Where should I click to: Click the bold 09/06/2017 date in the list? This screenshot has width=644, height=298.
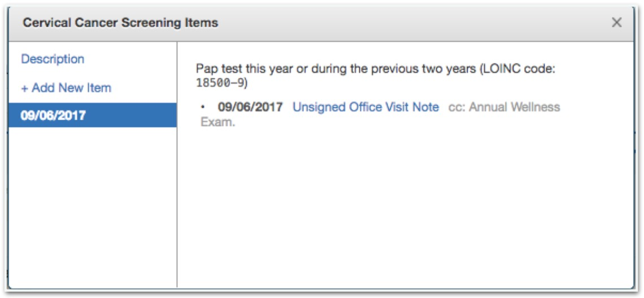[x=250, y=107]
